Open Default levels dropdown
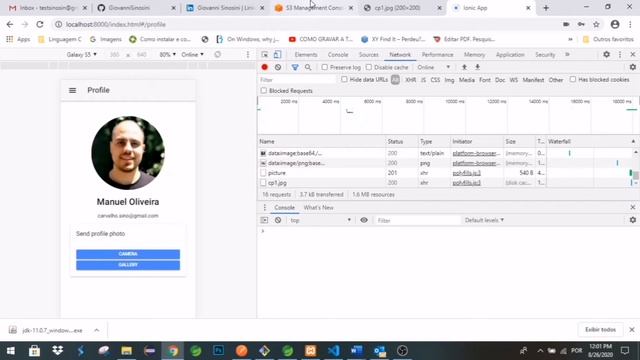The image size is (640, 360). pyautogui.click(x=484, y=220)
